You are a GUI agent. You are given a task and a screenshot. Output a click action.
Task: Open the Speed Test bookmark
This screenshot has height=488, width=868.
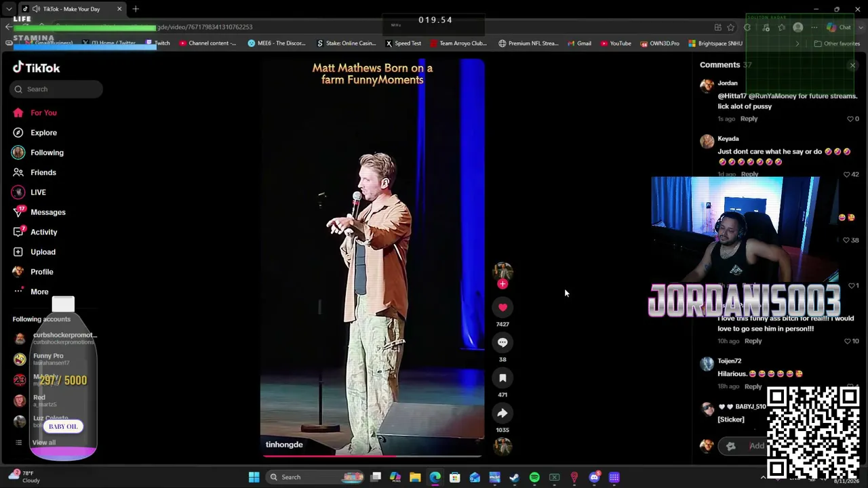403,43
